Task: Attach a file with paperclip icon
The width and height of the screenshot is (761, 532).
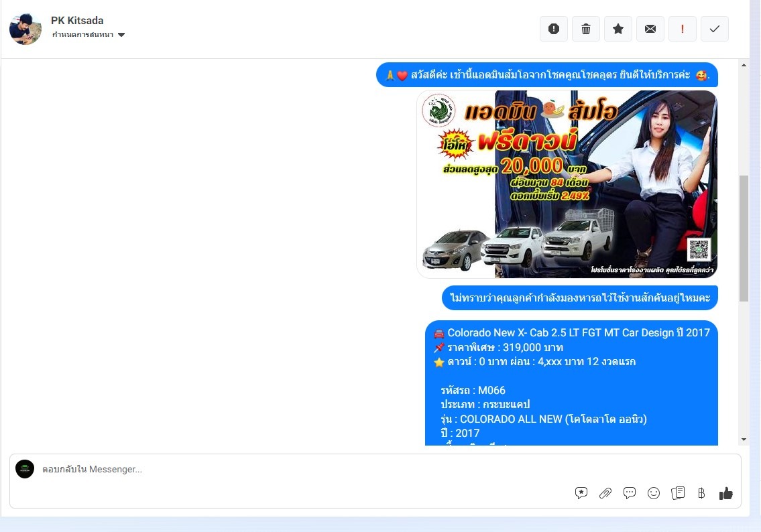Action: tap(605, 494)
